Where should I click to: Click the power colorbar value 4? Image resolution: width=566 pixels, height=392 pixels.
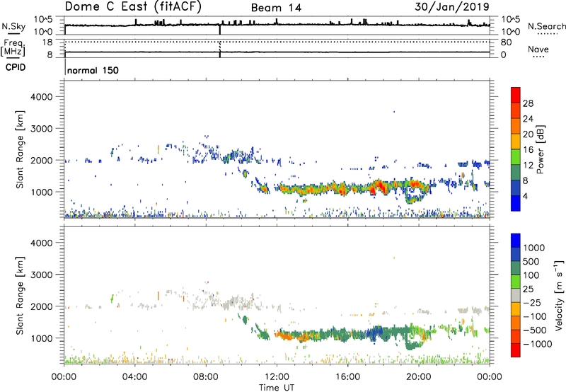click(525, 196)
